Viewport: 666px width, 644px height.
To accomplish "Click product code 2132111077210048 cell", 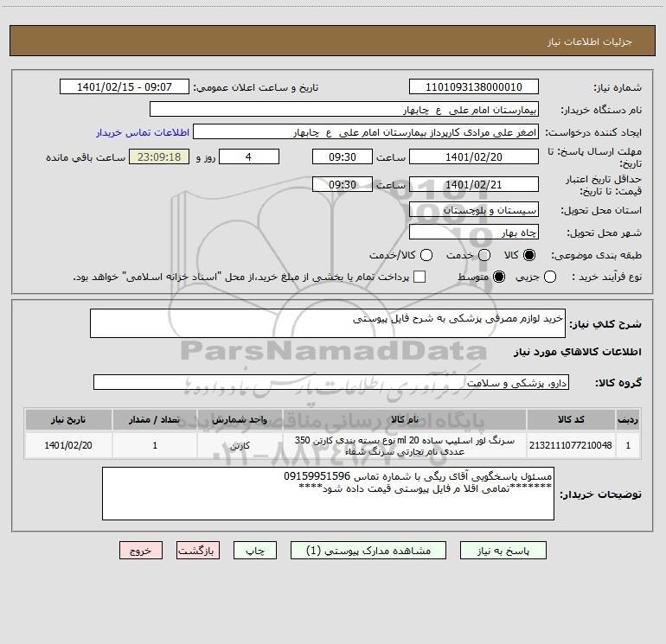I will [x=571, y=445].
